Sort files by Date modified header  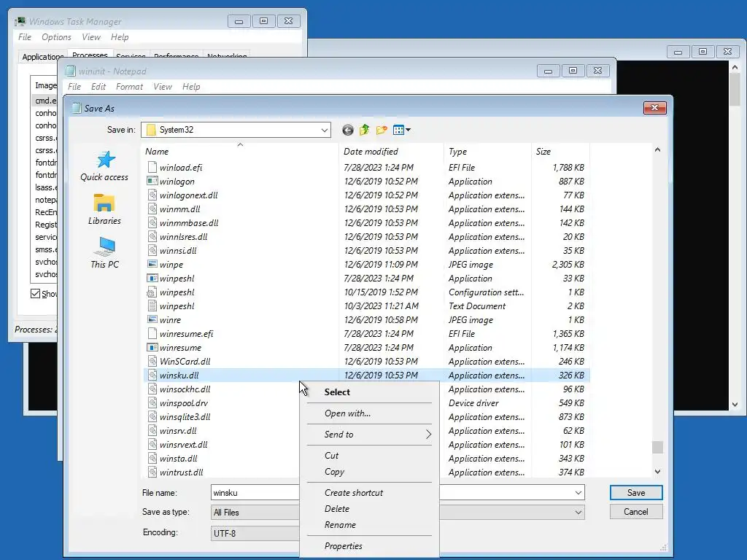pos(391,152)
